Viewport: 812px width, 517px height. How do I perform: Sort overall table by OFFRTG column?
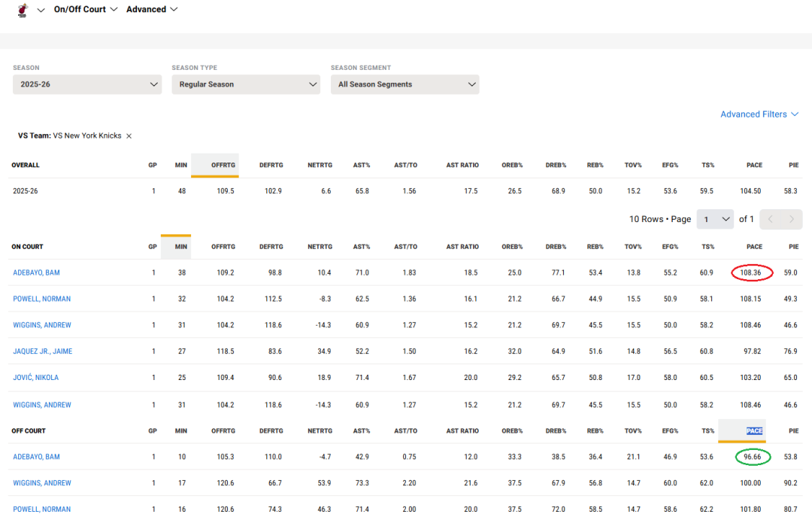223,166
